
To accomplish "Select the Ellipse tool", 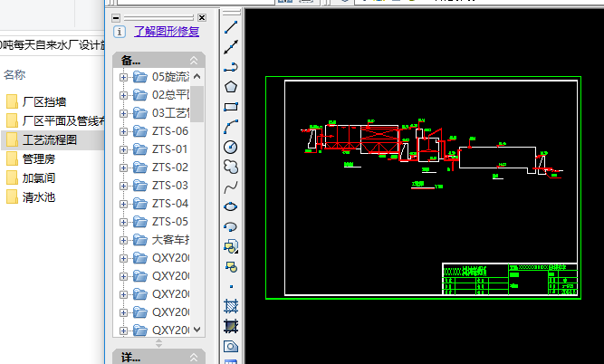I will 231,206.
